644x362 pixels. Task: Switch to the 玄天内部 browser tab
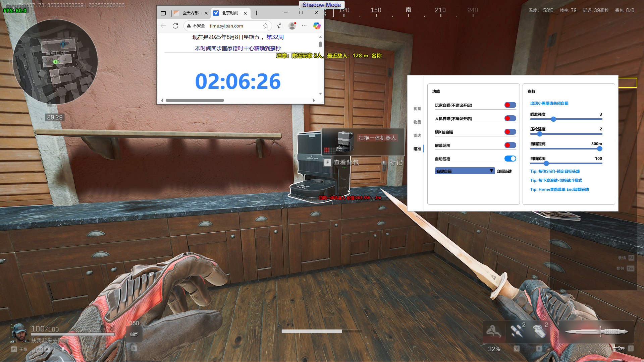[x=190, y=13]
